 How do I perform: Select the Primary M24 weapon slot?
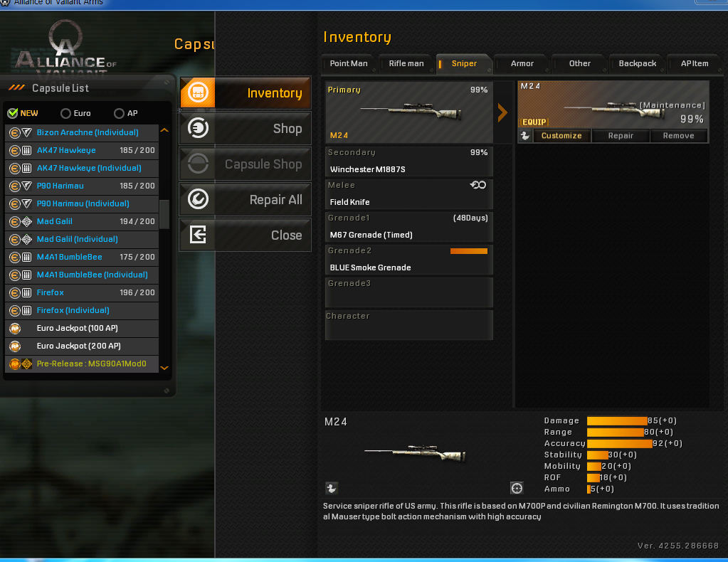coord(408,112)
